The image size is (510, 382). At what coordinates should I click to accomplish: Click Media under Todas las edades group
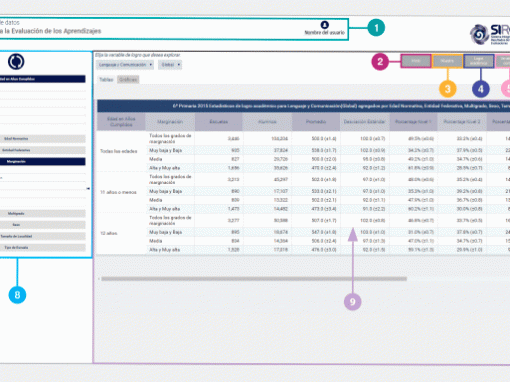pyautogui.click(x=155, y=159)
